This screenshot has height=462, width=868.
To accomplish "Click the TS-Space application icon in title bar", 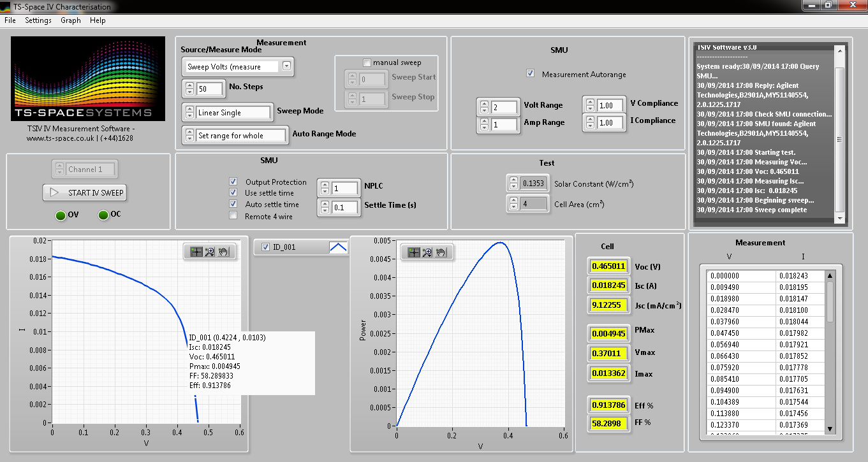I will tap(6, 6).
